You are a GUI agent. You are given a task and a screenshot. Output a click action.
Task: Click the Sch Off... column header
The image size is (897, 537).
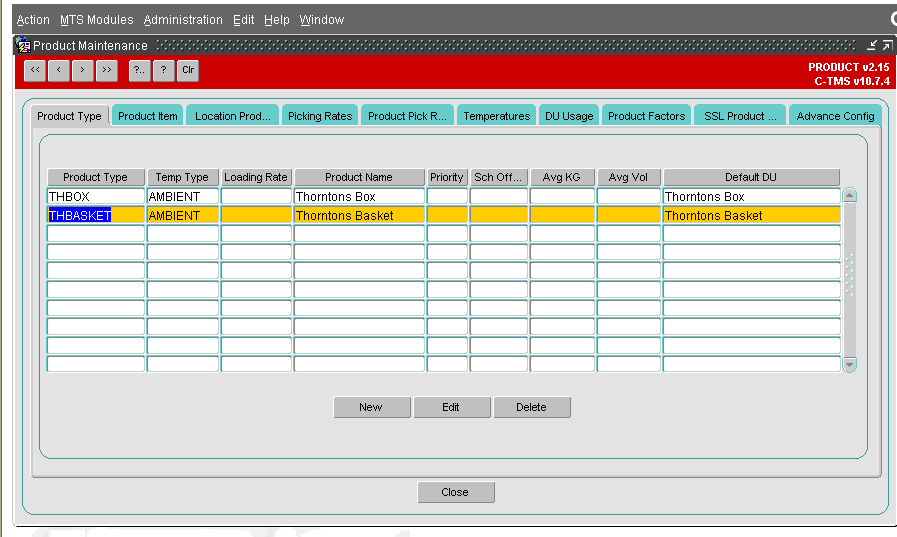tap(498, 177)
